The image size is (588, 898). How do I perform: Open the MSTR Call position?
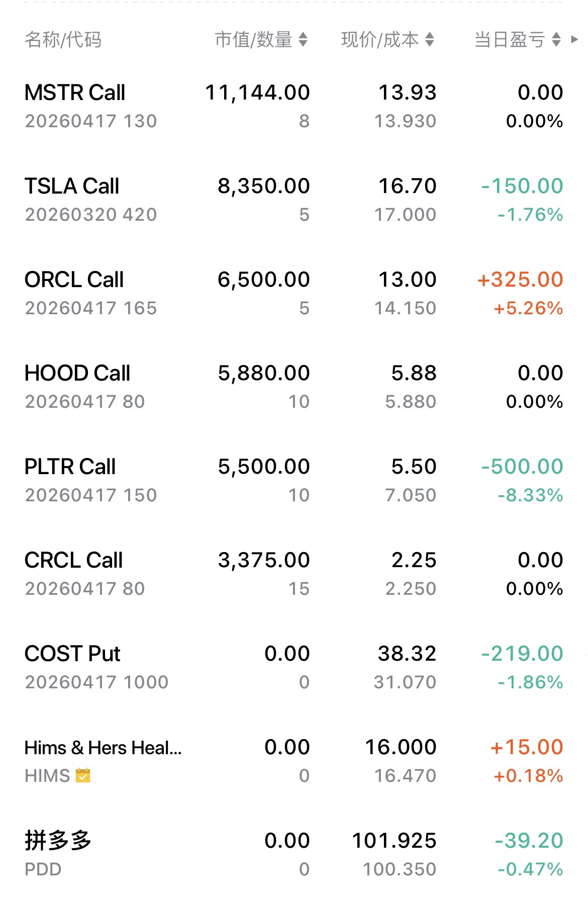75,93
